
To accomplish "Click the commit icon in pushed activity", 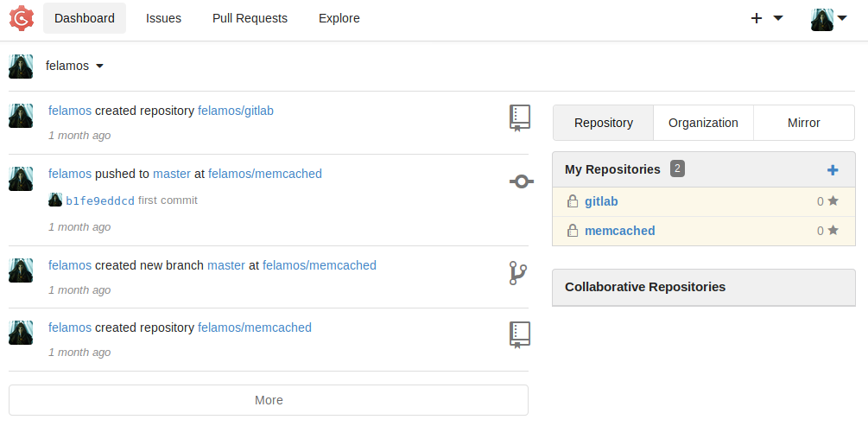I will (521, 181).
